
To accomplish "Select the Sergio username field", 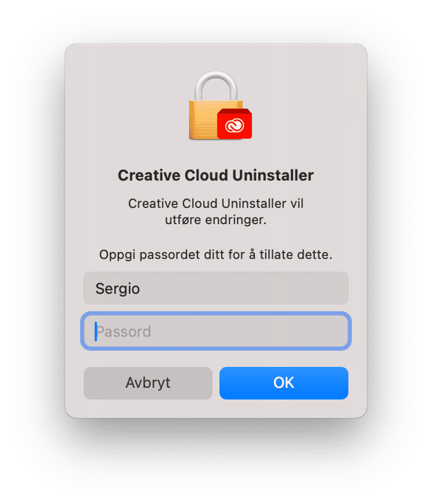I will [x=216, y=288].
